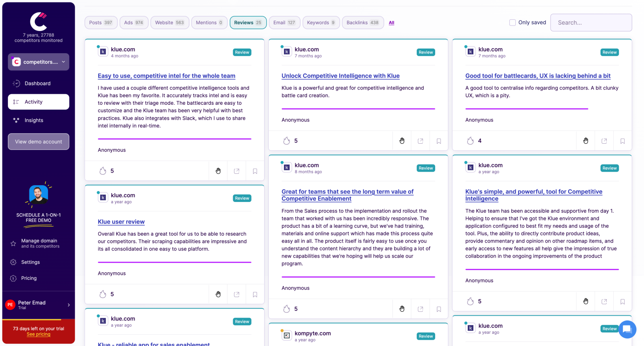Open Settings from the sidebar

(x=30, y=262)
